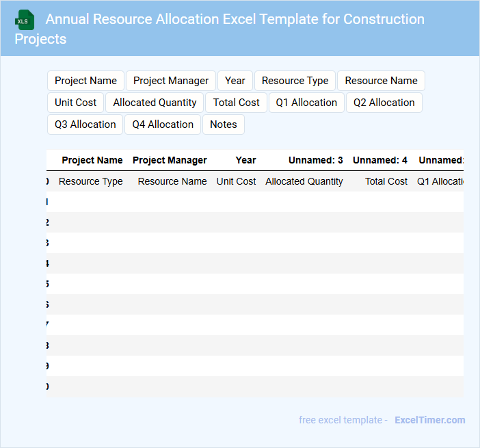The width and height of the screenshot is (480, 448).
Task: Click the Resource Name table cell
Action: 172,181
